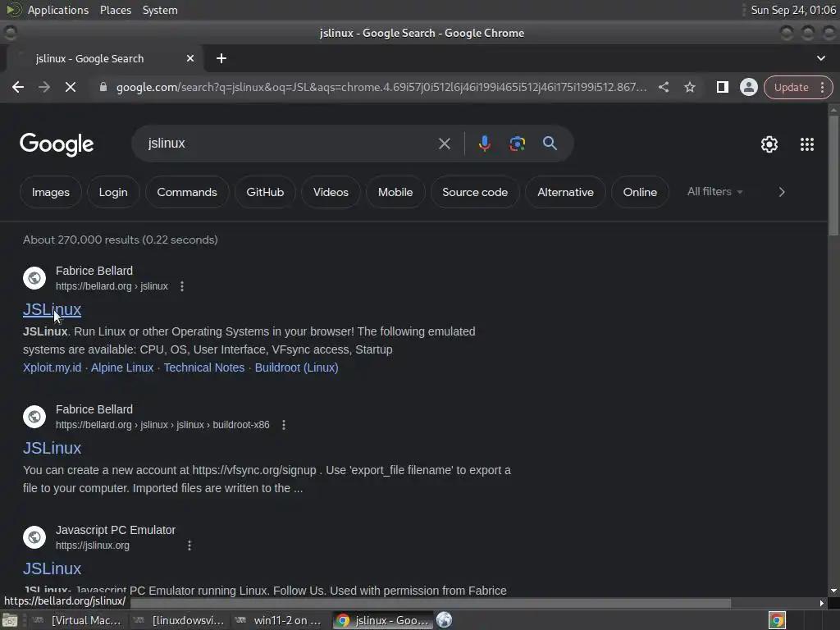Image resolution: width=840 pixels, height=630 pixels.
Task: Open Google search settings gear
Action: coord(769,144)
